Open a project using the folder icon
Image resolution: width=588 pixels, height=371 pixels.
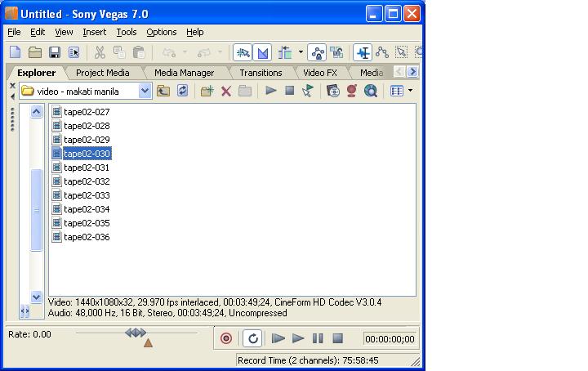point(35,52)
